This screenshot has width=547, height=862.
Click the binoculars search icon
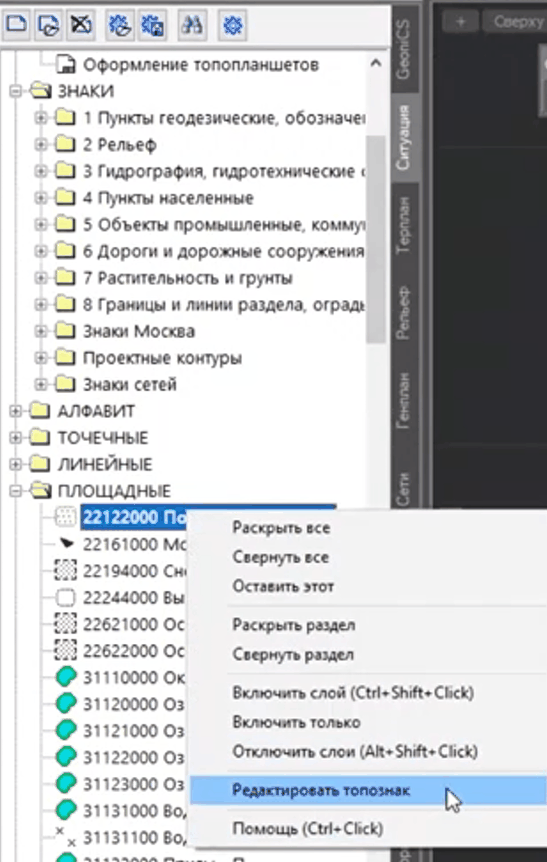192,25
